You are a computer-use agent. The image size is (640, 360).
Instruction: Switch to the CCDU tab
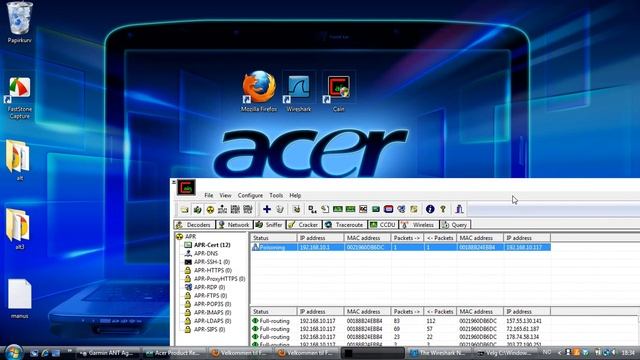click(383, 225)
